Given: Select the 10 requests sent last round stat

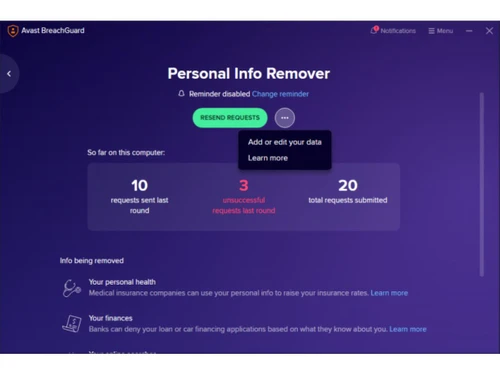Looking at the screenshot, I should point(139,196).
